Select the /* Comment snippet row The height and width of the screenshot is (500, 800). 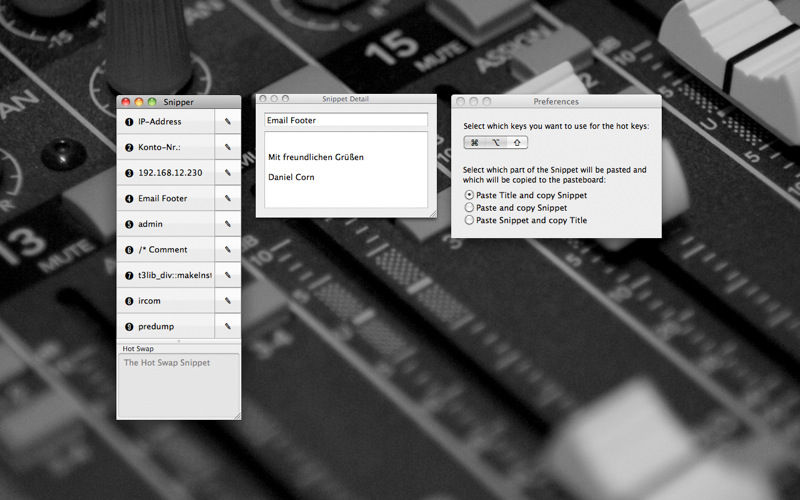coord(166,249)
